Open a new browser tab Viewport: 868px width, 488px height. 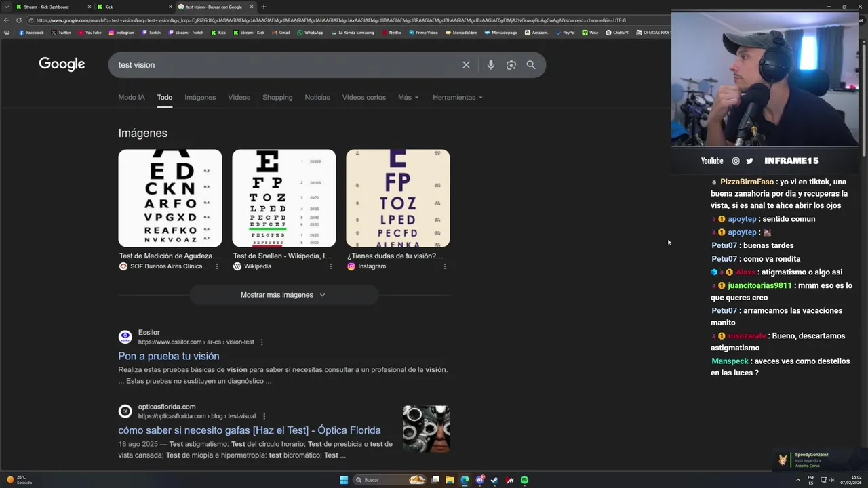(x=264, y=7)
